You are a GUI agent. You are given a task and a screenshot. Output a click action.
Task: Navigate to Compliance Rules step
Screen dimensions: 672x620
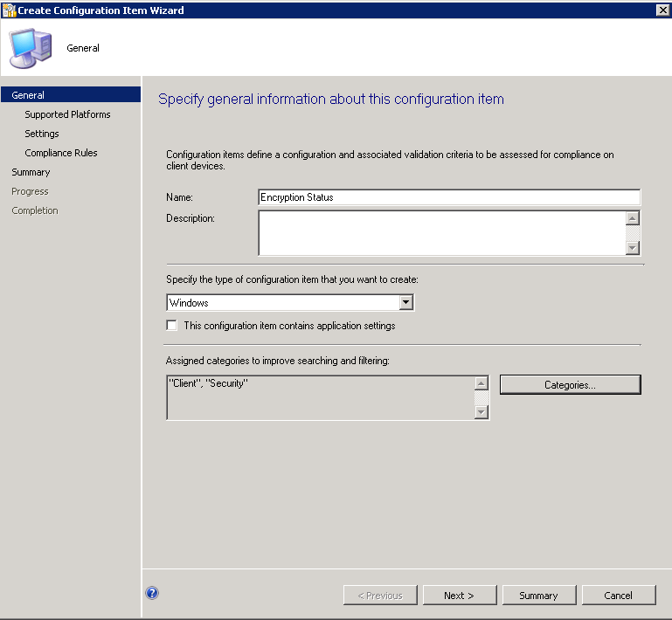[61, 153]
